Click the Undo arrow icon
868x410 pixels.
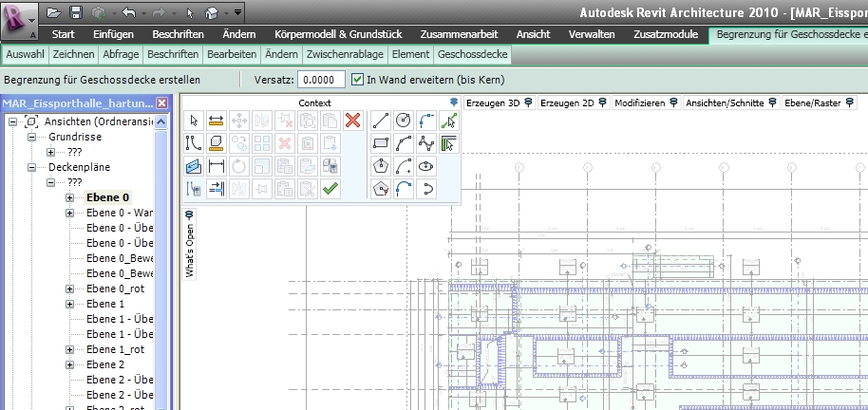click(128, 12)
